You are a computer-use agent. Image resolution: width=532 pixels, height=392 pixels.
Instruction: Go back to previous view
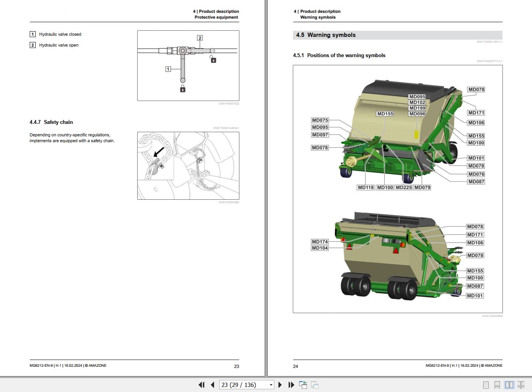[303, 385]
